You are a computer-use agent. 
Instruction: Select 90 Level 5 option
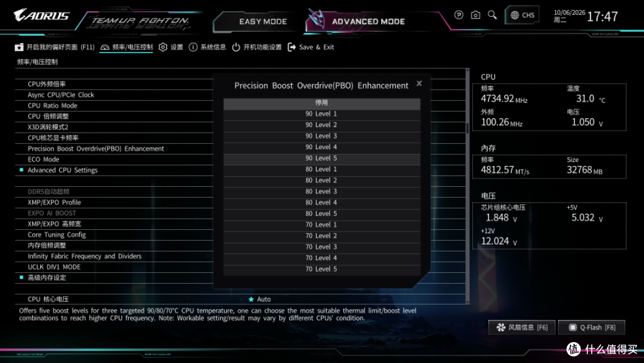[321, 158]
